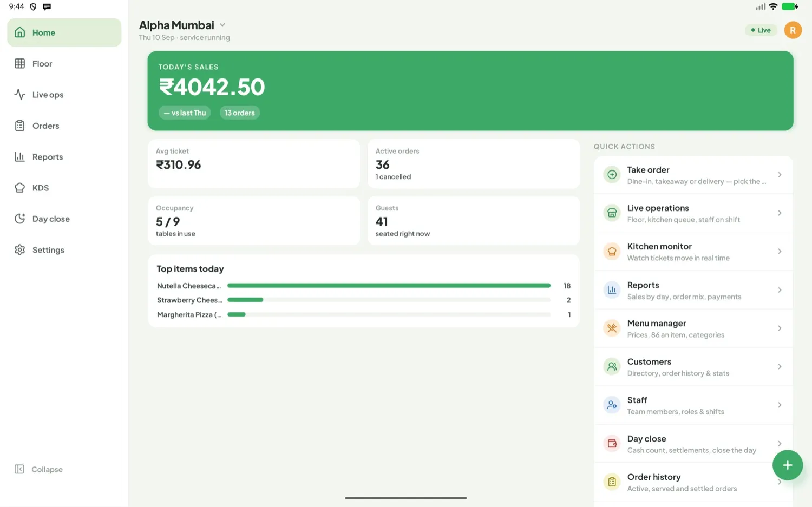Open the Active orders 36 card
The height and width of the screenshot is (507, 812).
point(474,164)
